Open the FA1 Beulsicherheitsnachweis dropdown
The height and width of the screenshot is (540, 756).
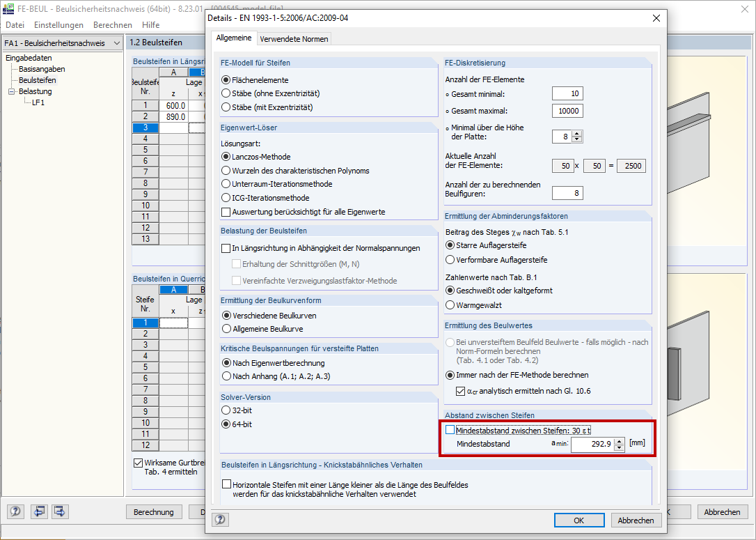pos(118,43)
